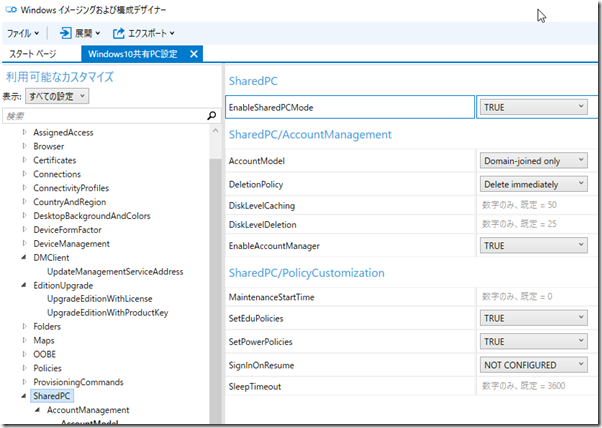This screenshot has width=602, height=428.
Task: Click the SleepTimeout value field
Action: tap(536, 386)
